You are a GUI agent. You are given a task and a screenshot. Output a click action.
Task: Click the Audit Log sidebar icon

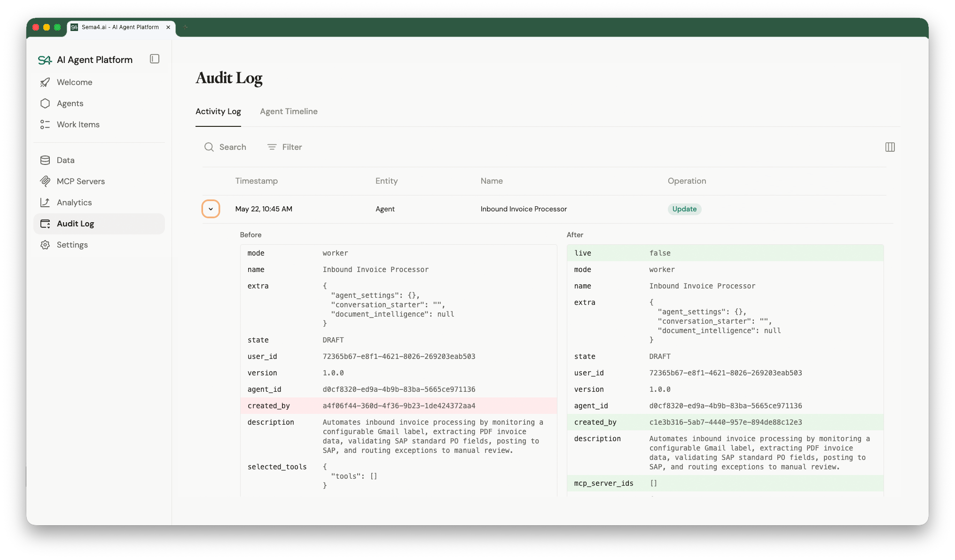[x=45, y=224]
